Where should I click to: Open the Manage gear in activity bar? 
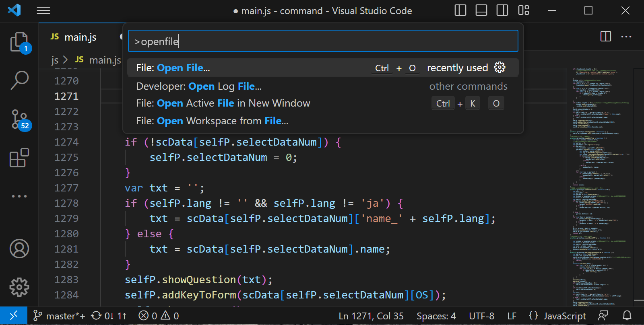19,287
